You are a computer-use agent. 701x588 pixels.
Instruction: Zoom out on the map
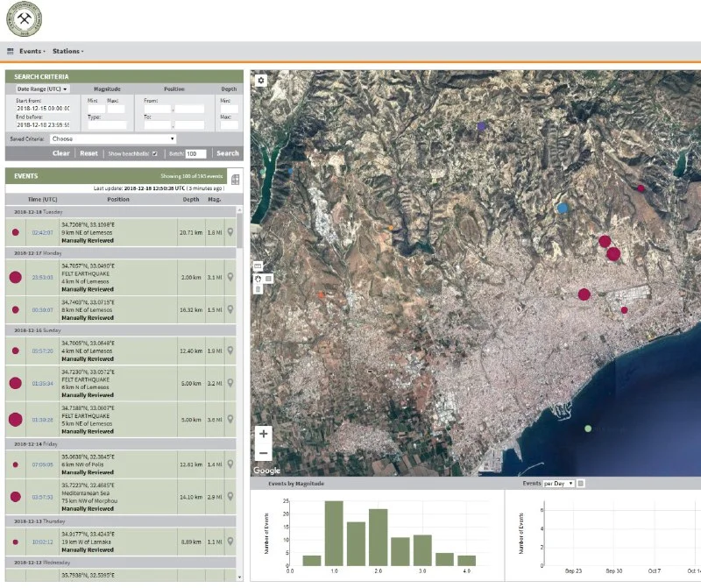point(264,453)
